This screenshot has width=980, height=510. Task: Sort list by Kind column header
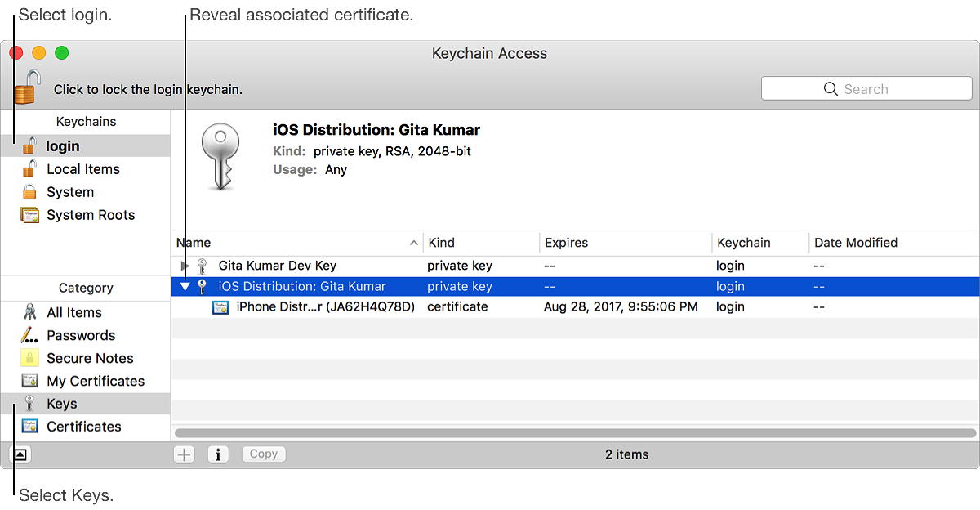tap(481, 243)
